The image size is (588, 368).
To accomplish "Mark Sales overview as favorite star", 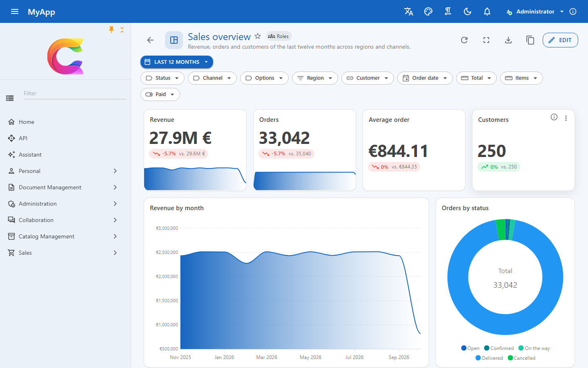I will (258, 36).
